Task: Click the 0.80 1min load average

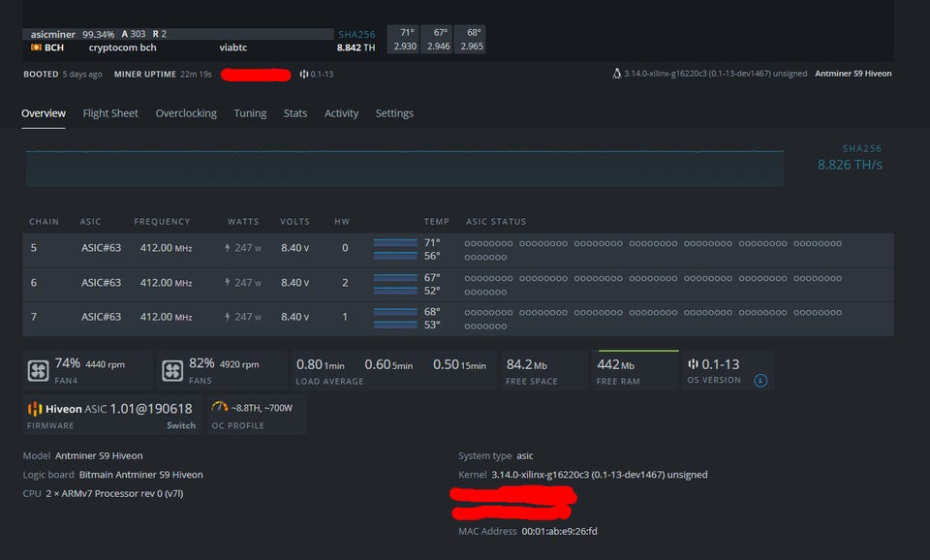Action: [321, 365]
